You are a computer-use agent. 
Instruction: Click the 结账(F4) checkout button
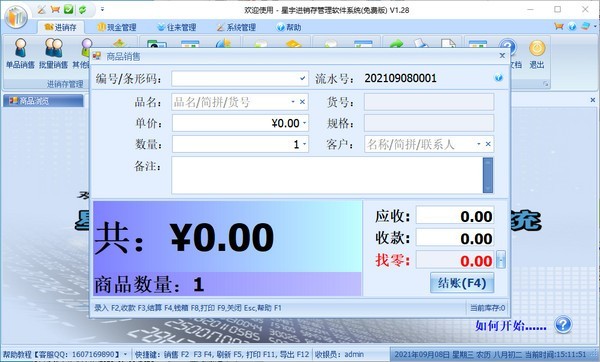tap(462, 283)
